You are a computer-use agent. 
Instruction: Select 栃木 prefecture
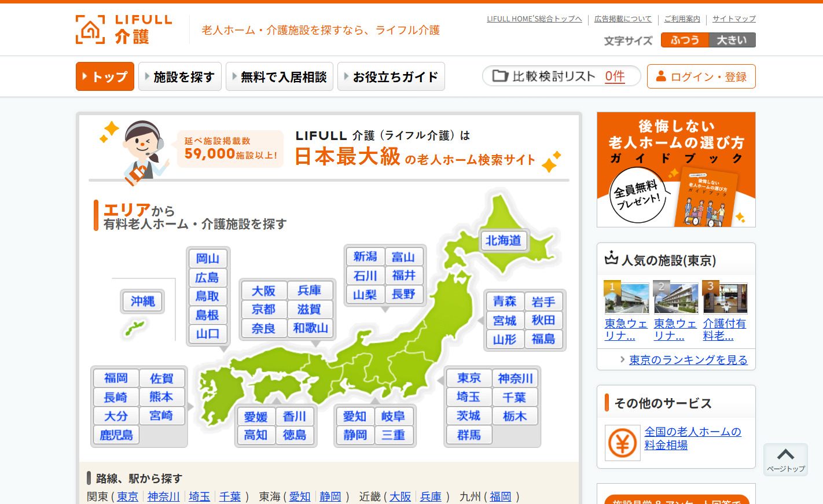click(515, 416)
